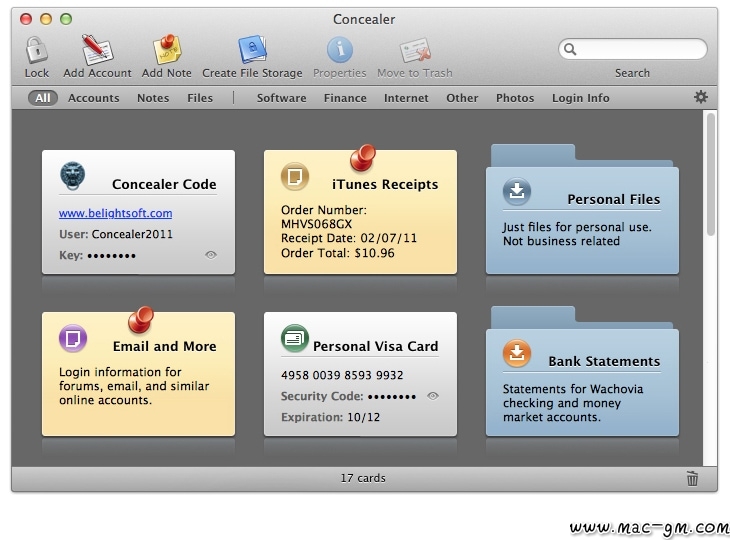Click the red pushpin on Email and More

[141, 319]
